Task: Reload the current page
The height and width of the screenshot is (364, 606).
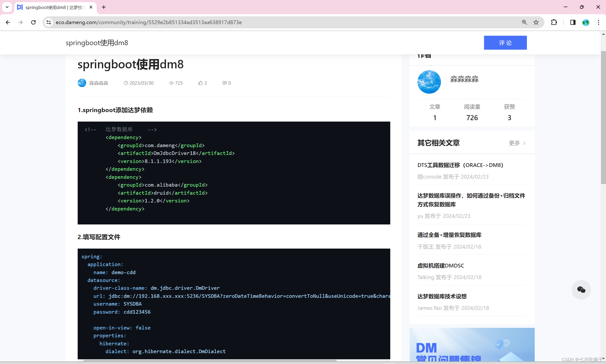Action: pos(33,22)
